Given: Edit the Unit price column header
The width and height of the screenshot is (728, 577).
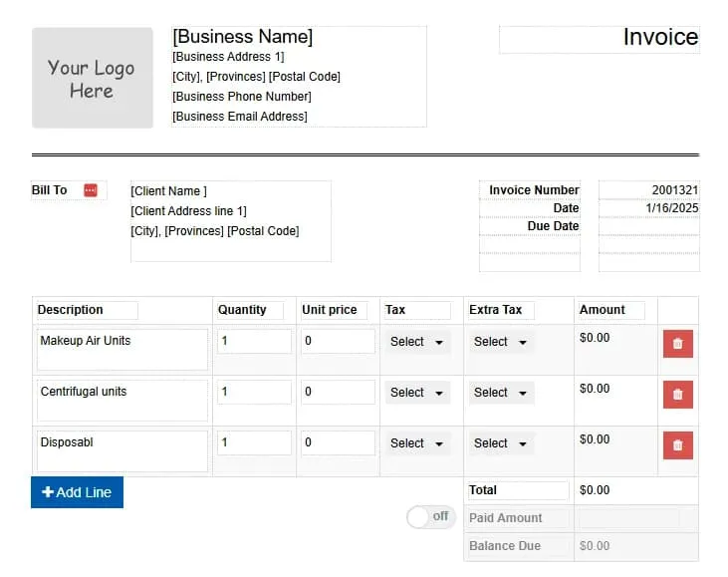Looking at the screenshot, I should pyautogui.click(x=334, y=310).
